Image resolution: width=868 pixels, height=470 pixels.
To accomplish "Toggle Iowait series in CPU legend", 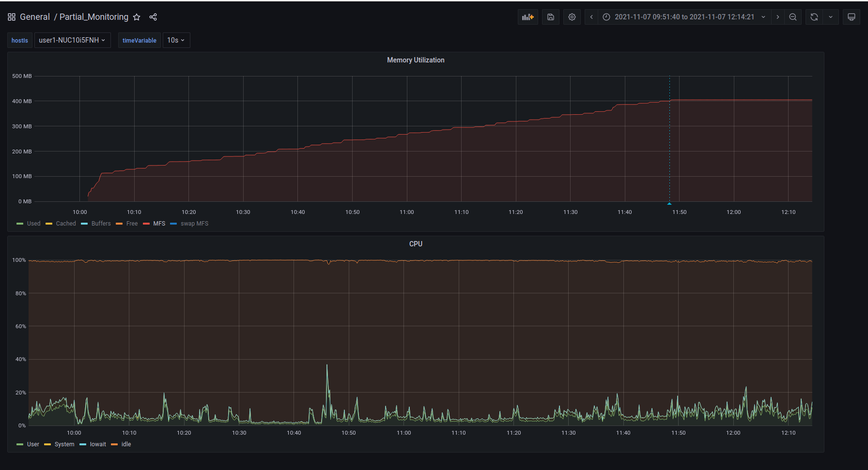I will [x=98, y=444].
